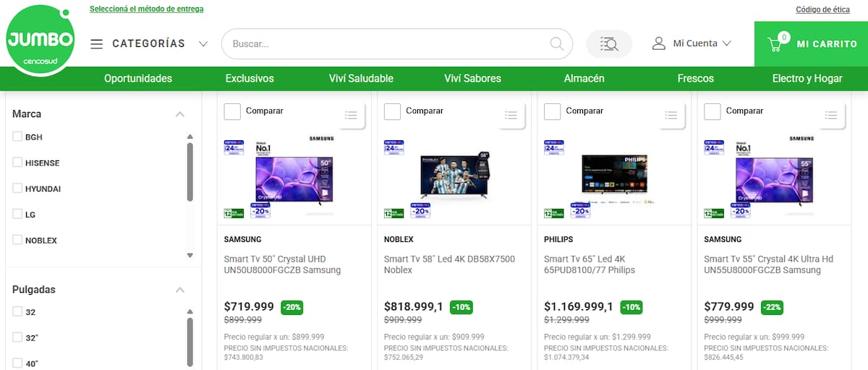
Task: Open the Código de ética link
Action: [822, 9]
